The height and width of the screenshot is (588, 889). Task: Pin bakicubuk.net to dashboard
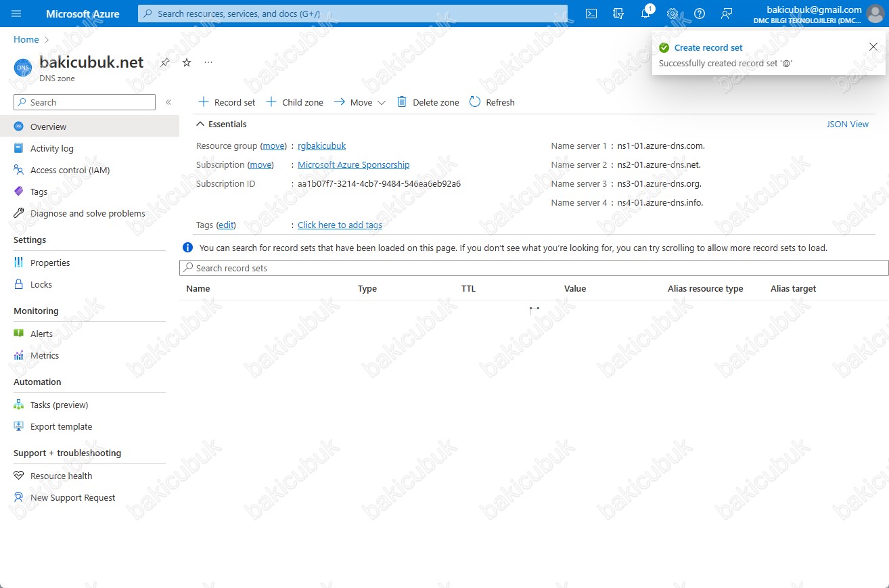165,62
